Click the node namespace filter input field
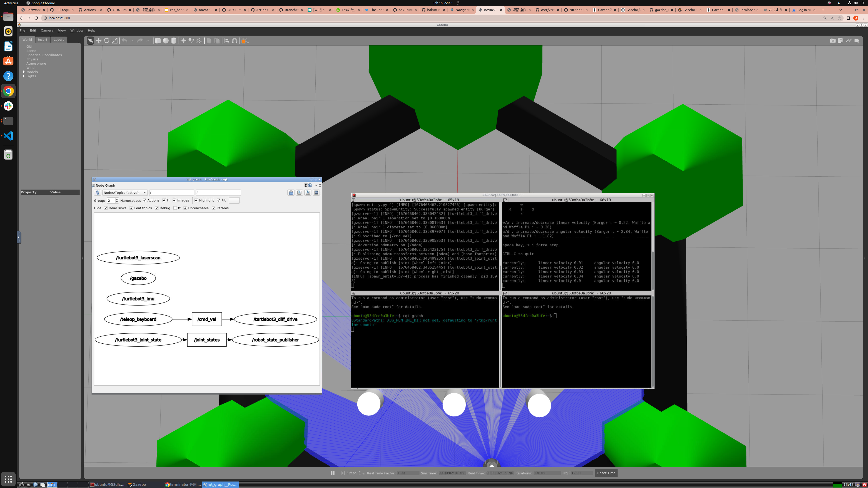Viewport: 868px width, 488px height. tap(172, 193)
